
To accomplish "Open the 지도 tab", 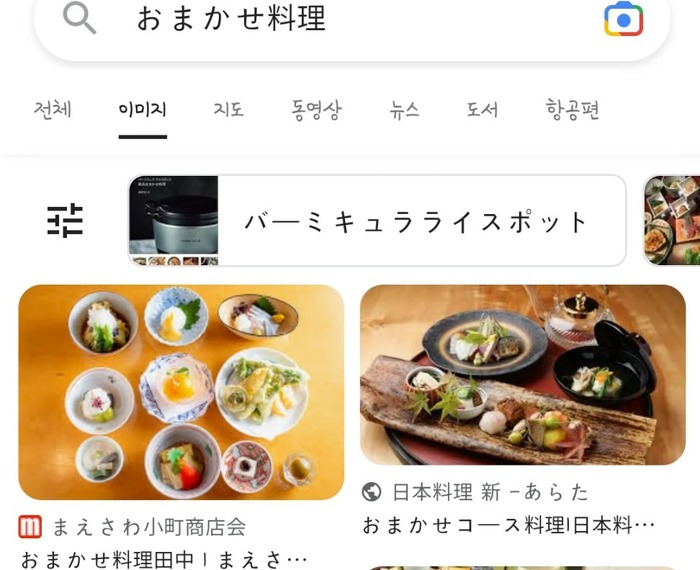I will click(229, 109).
